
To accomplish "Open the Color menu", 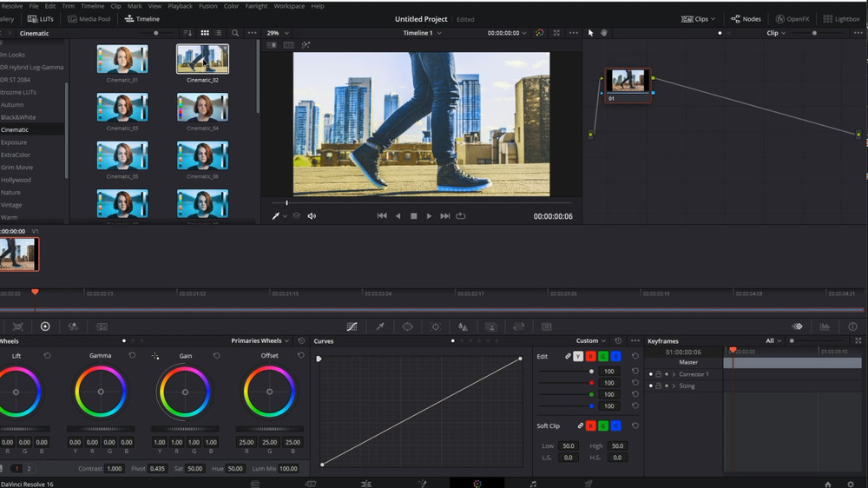I will [x=232, y=6].
